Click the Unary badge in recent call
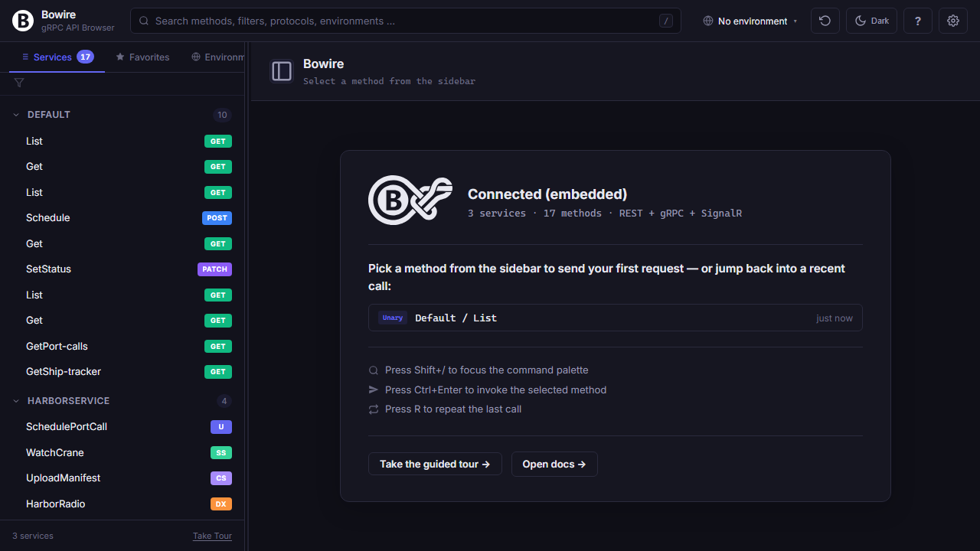Viewport: 980px width, 551px height. [393, 318]
